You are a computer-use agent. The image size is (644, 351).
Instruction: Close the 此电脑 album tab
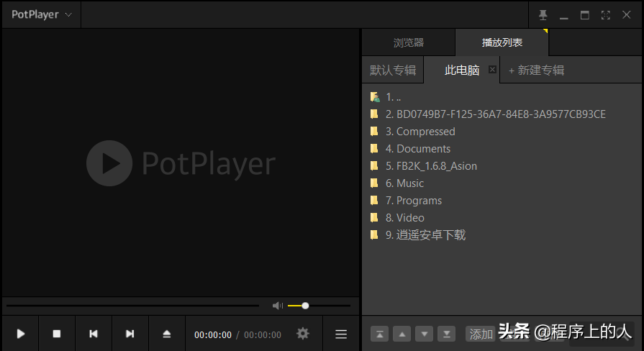(492, 69)
